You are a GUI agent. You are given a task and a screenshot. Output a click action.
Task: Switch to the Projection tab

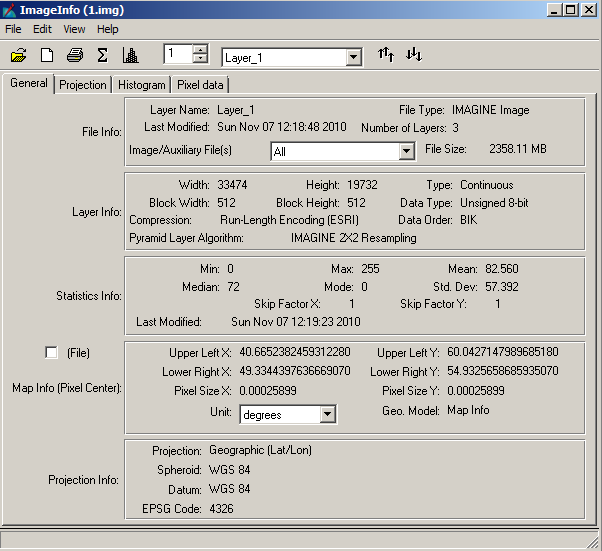pyautogui.click(x=82, y=85)
